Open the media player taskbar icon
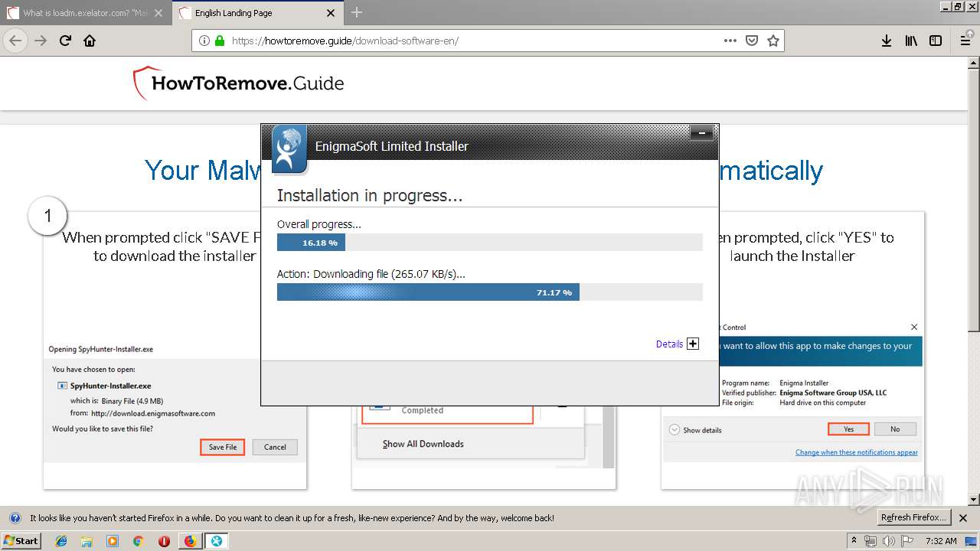The width and height of the screenshot is (980, 551). tap(113, 541)
